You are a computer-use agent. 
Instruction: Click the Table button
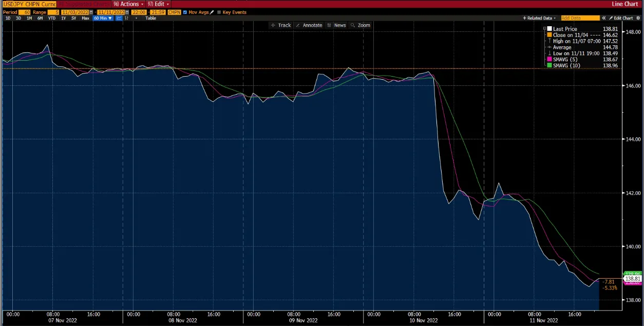tap(150, 18)
